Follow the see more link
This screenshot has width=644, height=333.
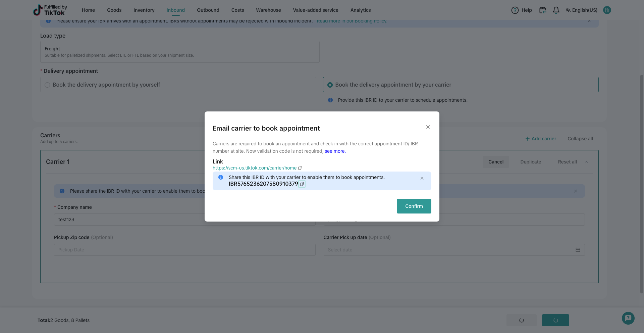coord(335,151)
